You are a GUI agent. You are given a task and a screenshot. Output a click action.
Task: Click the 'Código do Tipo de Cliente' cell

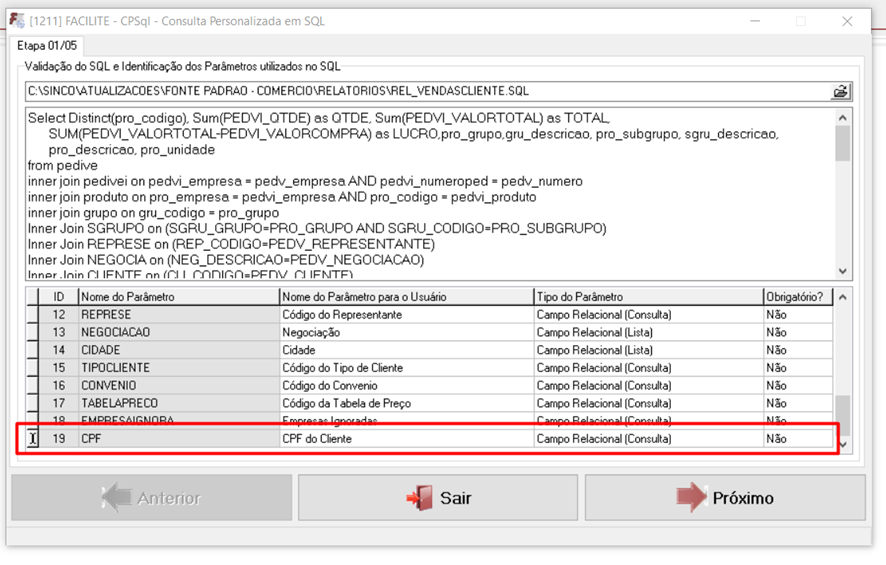pyautogui.click(x=406, y=368)
